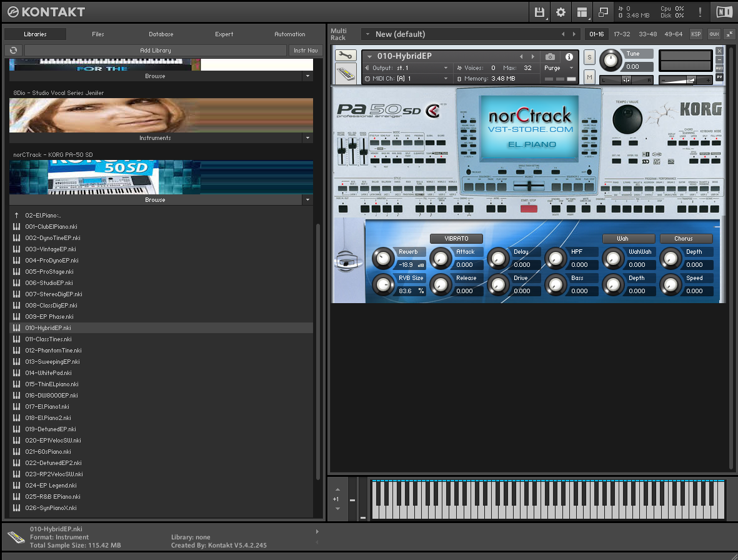Select rack page 49-64

click(x=673, y=34)
